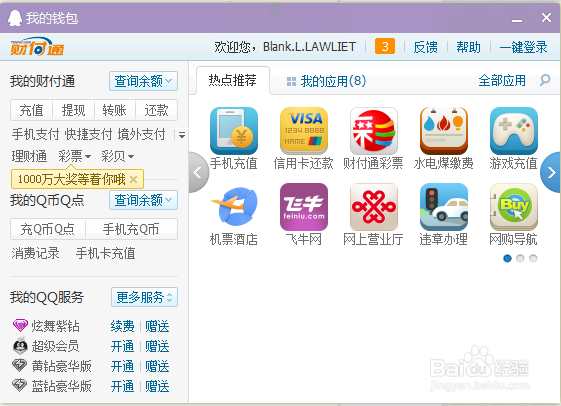Select the third page indicator dot

pos(533,258)
